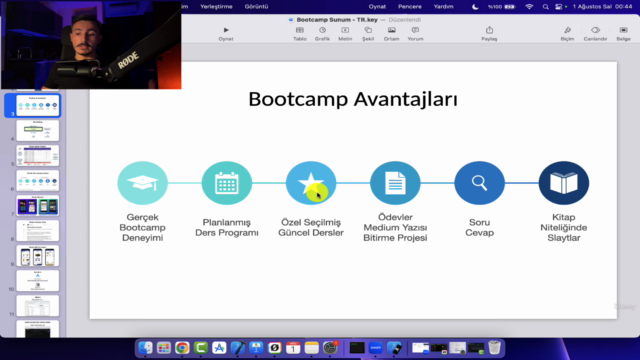640x360 pixels.
Task: Click the date and time in the menu bar
Action: 602,7
